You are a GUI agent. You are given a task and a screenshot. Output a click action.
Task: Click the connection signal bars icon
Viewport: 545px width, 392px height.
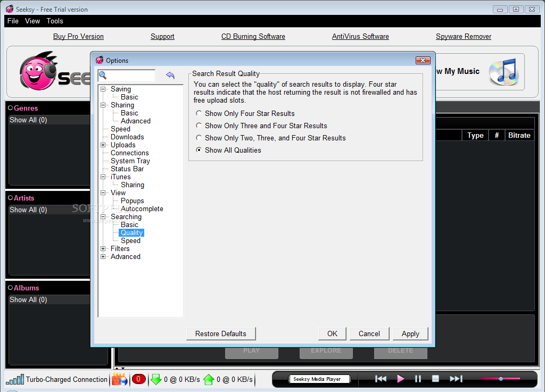click(15, 379)
